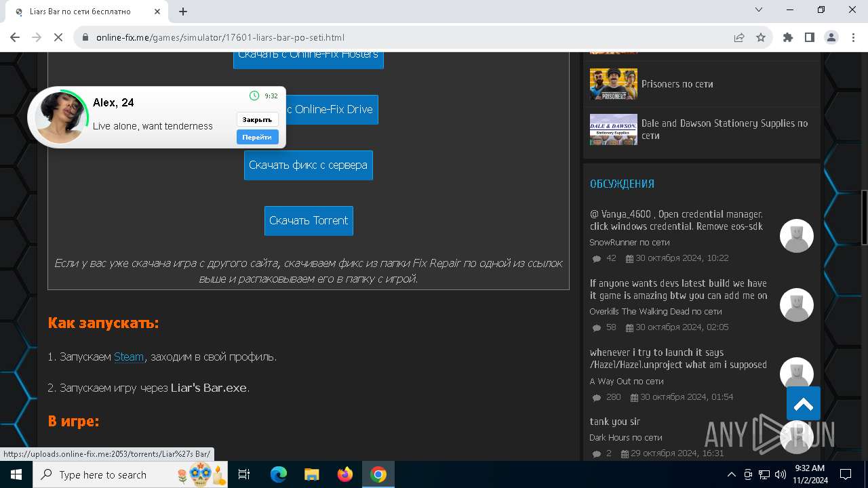Click Перейти in the Alex popup
This screenshot has width=868, height=488.
pyautogui.click(x=257, y=137)
